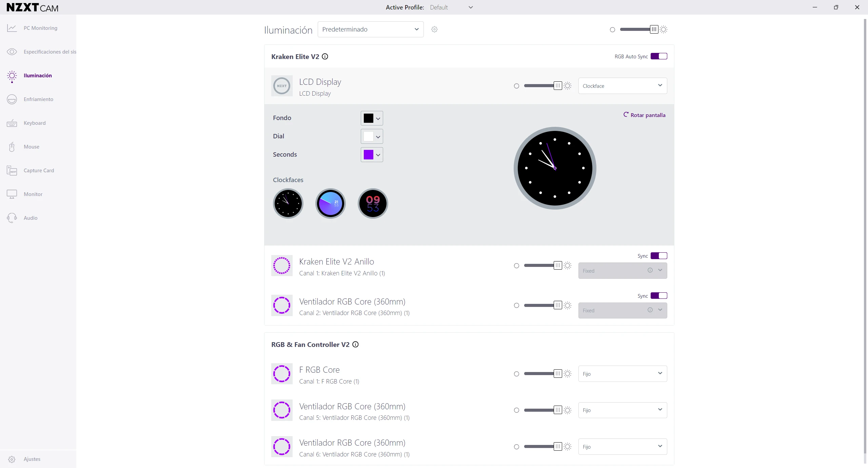Click Monitor label in sidebar
The height and width of the screenshot is (468, 868).
pos(33,194)
